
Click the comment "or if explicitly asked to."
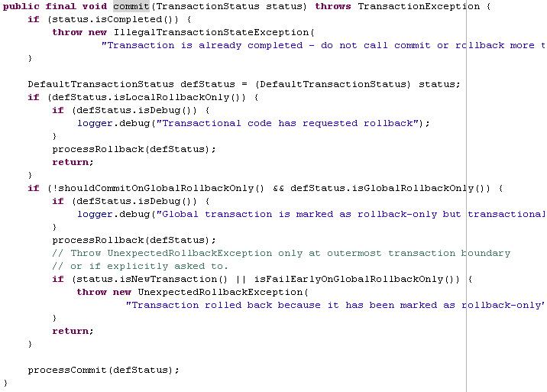(140, 267)
